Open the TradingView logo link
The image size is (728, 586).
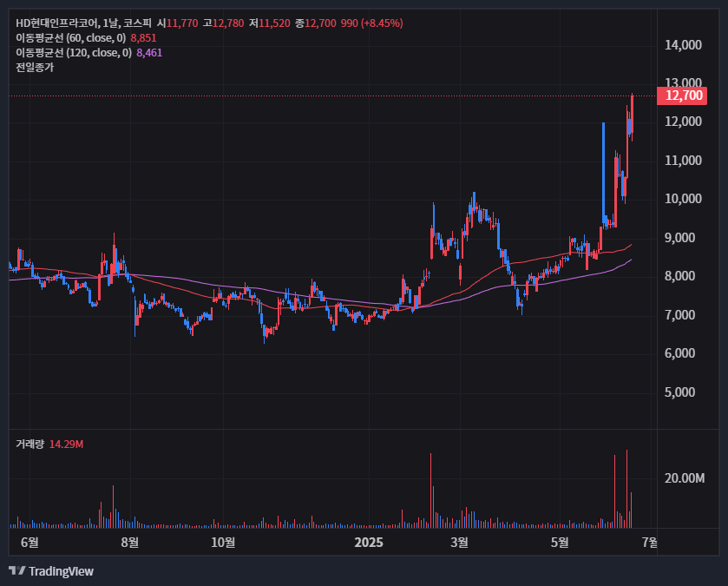pyautogui.click(x=51, y=570)
